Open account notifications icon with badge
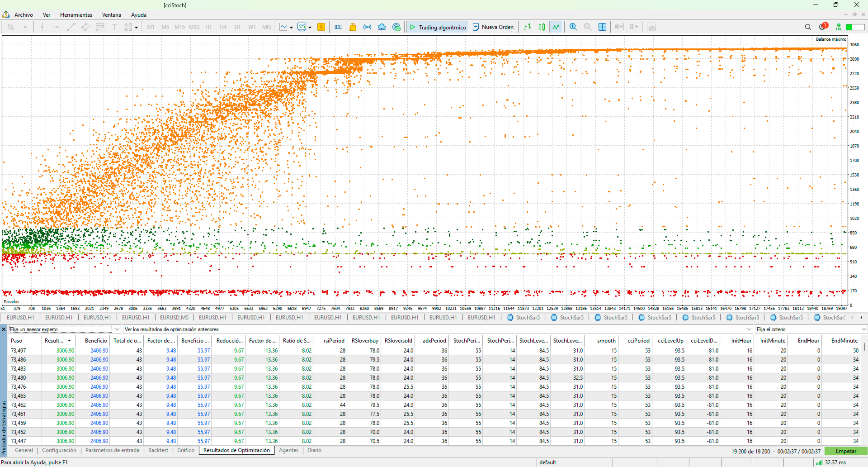Screen dimensions: 868x467 click(823, 27)
